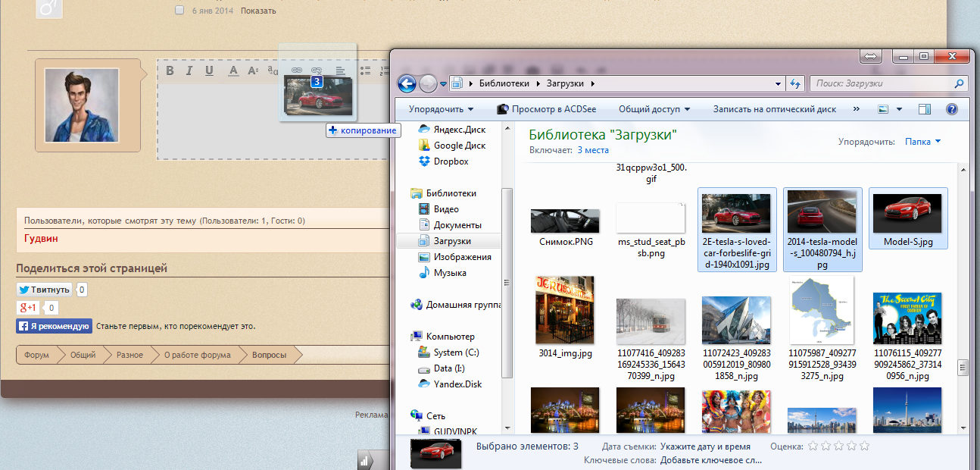Click the Твитнуть button

(44, 290)
